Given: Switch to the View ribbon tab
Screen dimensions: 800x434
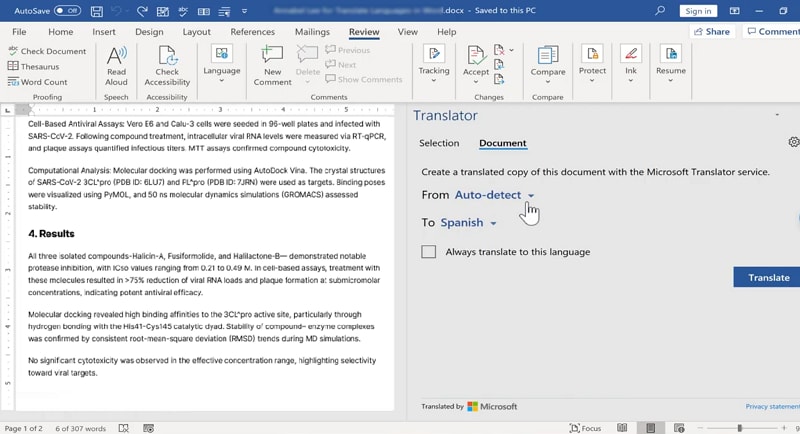Looking at the screenshot, I should point(407,32).
